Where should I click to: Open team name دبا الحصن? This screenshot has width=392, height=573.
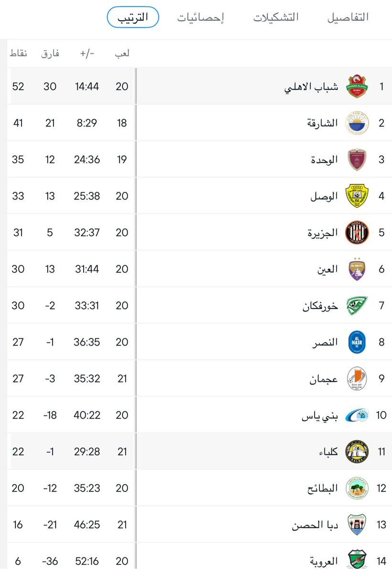(315, 525)
